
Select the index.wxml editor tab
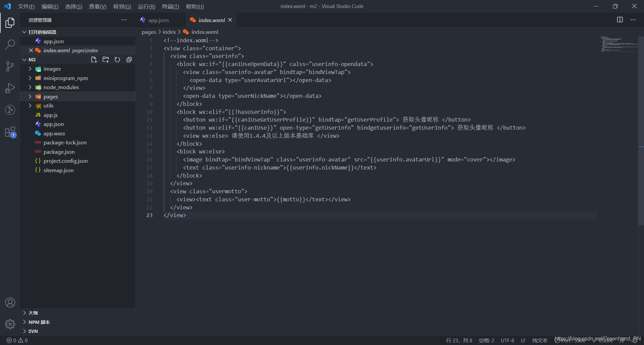[211, 20]
